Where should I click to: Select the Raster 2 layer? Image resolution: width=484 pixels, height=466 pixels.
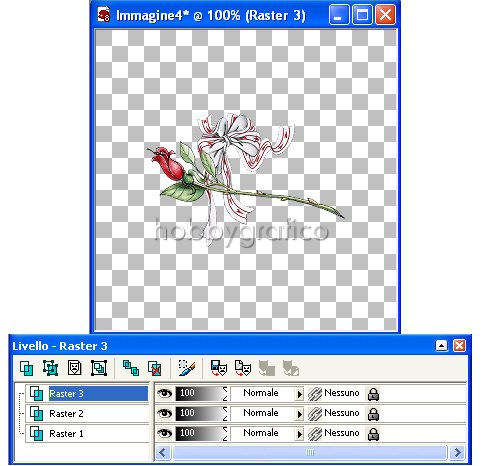click(87, 414)
